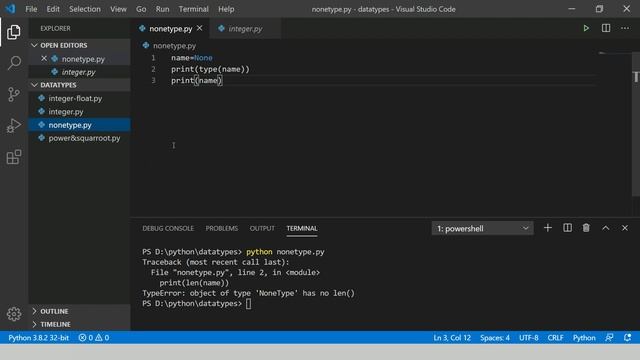Click the errors and warnings status indicator

94,338
